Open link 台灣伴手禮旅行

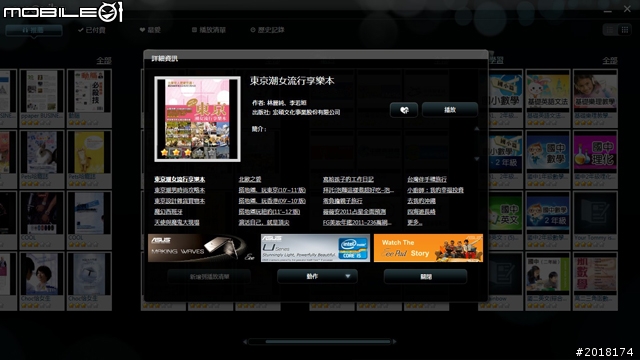427,179
